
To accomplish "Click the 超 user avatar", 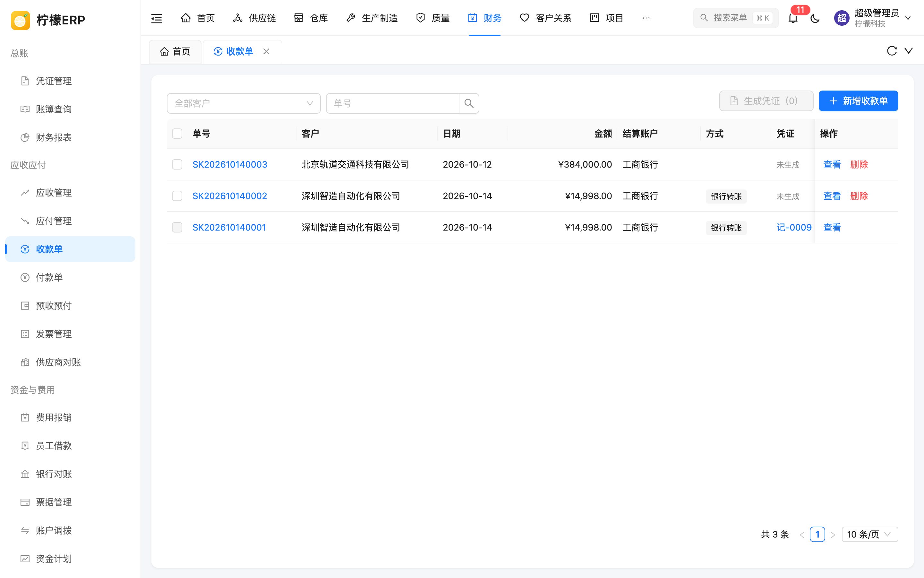I will click(x=842, y=18).
